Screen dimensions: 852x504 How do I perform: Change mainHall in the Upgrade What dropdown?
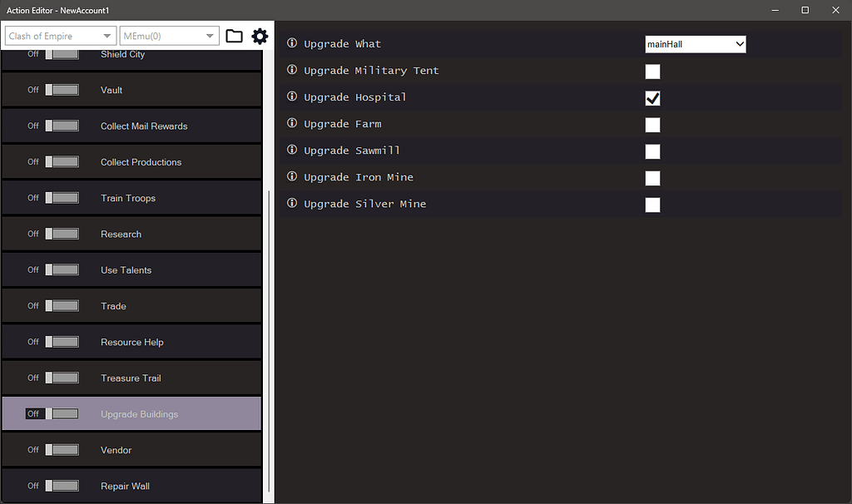(695, 43)
